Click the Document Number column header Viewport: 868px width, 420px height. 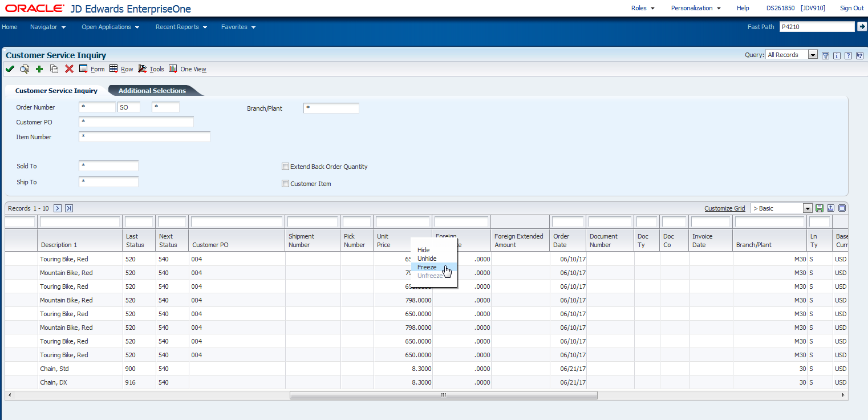click(x=610, y=240)
